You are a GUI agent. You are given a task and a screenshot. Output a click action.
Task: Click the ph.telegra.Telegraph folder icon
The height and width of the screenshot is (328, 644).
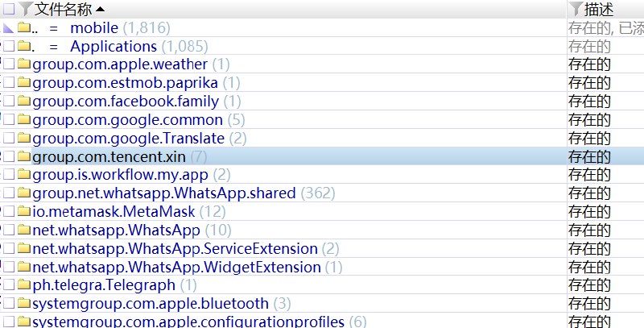pyautogui.click(x=23, y=285)
